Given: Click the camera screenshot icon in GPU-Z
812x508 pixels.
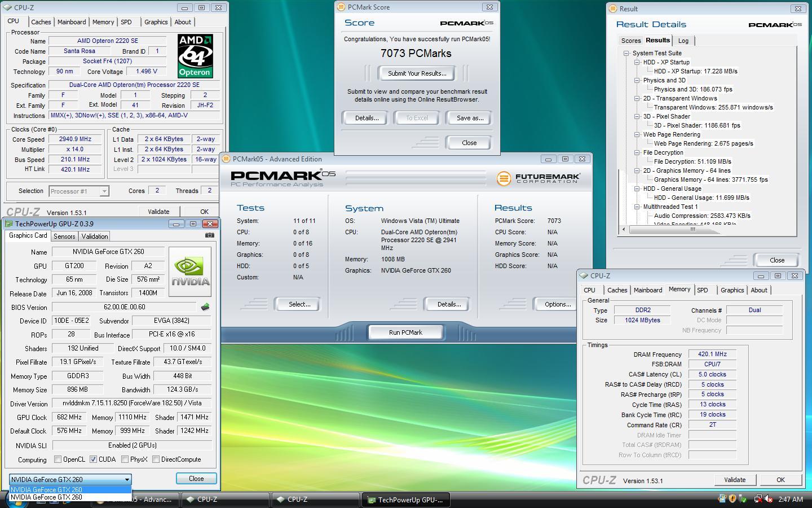Looking at the screenshot, I should click(x=210, y=235).
